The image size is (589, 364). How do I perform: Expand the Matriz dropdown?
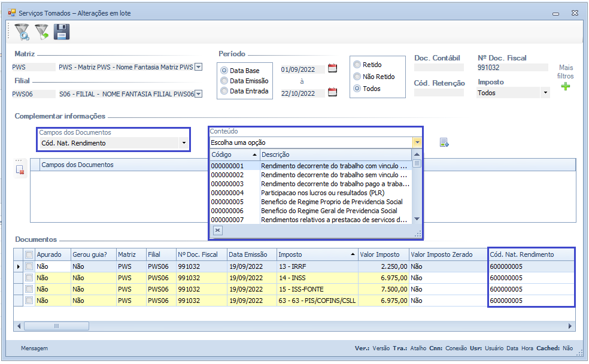(199, 67)
